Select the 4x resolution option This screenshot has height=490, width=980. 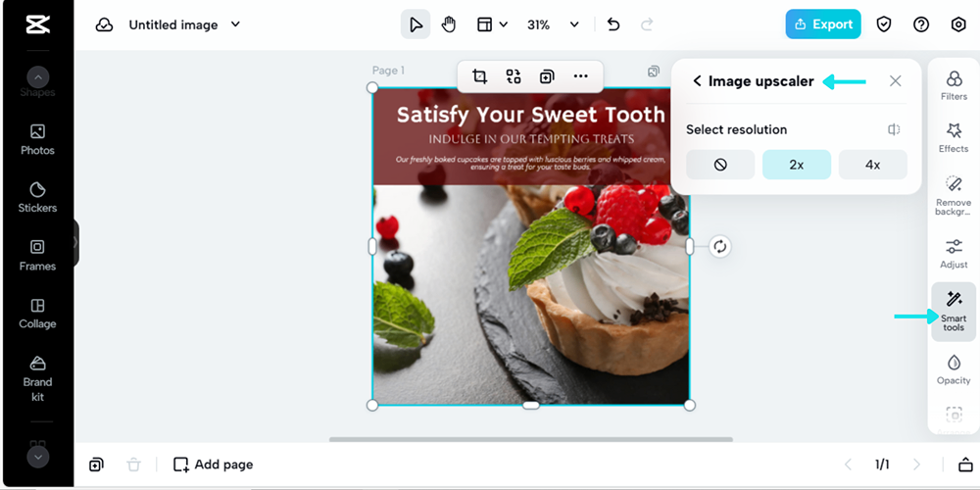(x=872, y=165)
